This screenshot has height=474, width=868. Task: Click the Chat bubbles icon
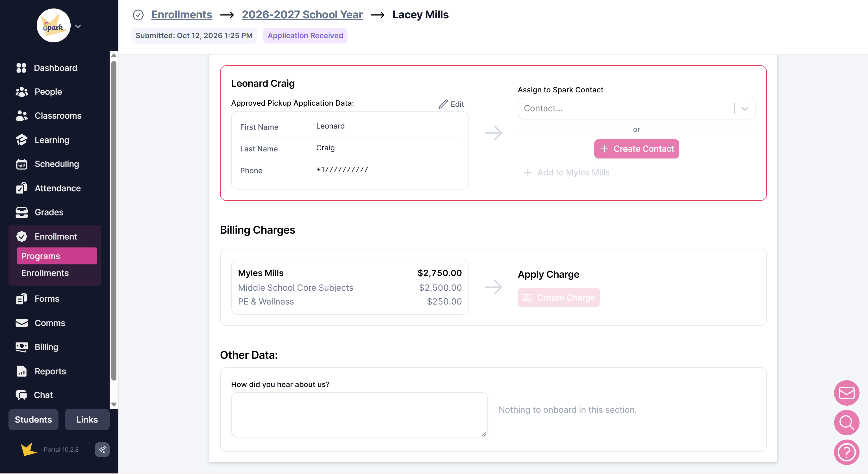21,395
